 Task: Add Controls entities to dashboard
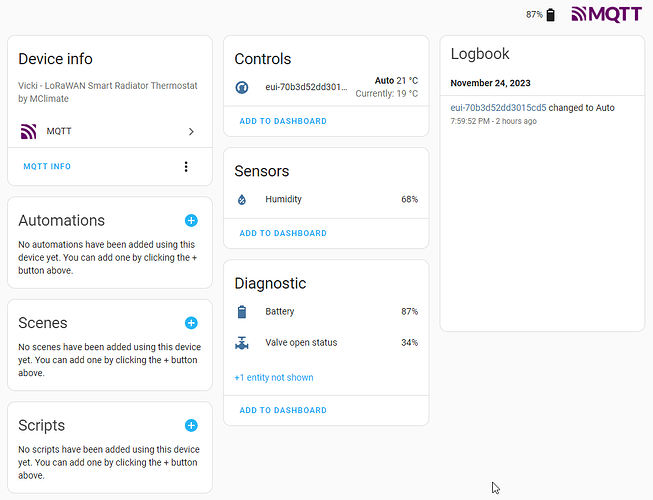(283, 121)
